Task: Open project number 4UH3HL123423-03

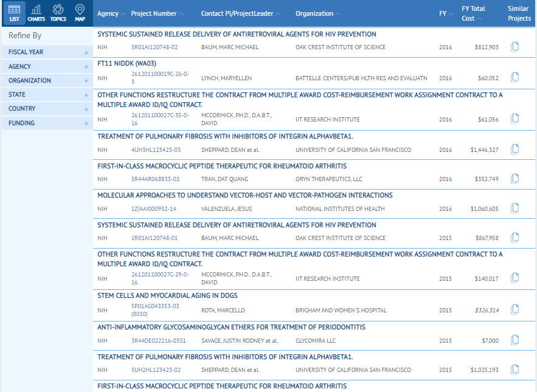Action: [156, 150]
